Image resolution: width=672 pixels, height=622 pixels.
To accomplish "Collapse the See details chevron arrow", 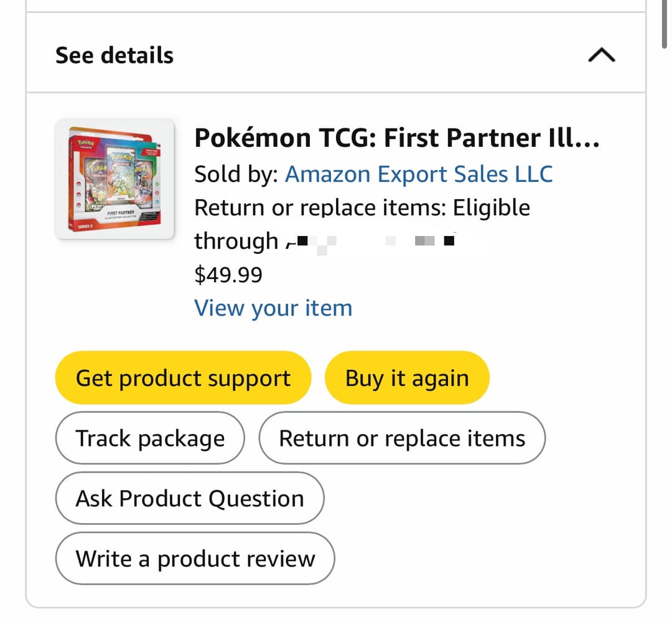I will [601, 55].
